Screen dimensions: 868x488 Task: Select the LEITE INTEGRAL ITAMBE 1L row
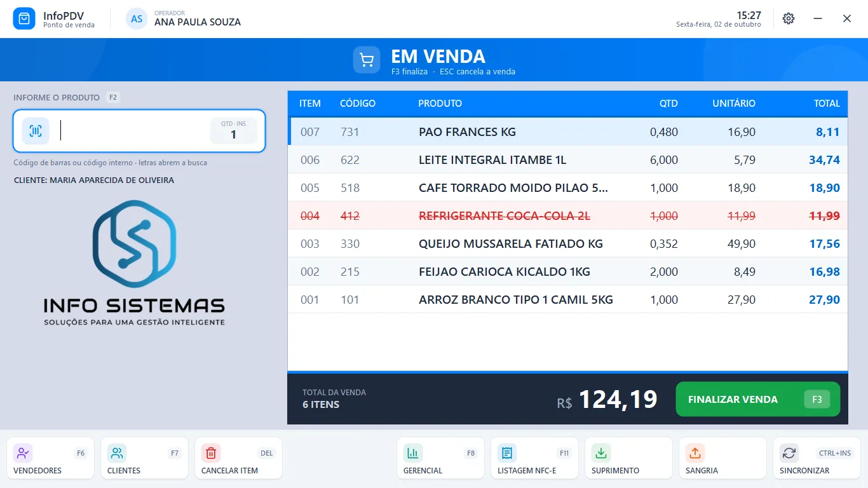pos(568,159)
